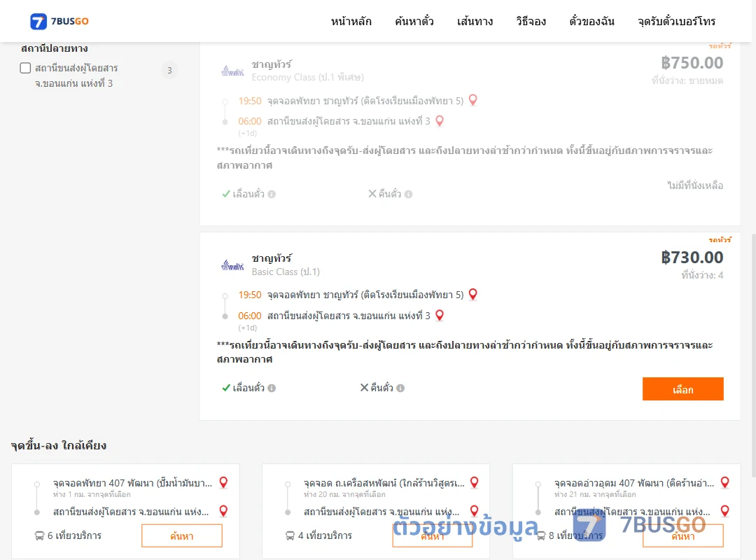Click the ชาญทัวร์ logo on ฿750 trip
The height and width of the screenshot is (560, 756).
[232, 71]
